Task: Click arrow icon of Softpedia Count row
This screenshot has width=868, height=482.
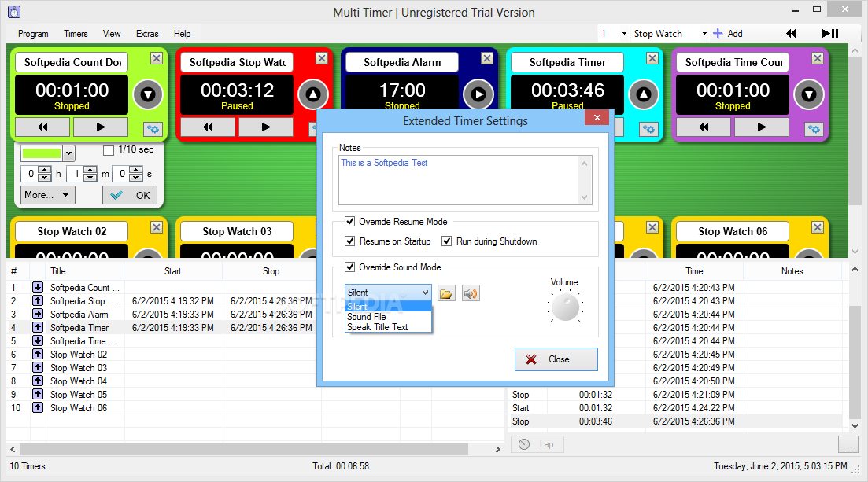Action: (38, 287)
